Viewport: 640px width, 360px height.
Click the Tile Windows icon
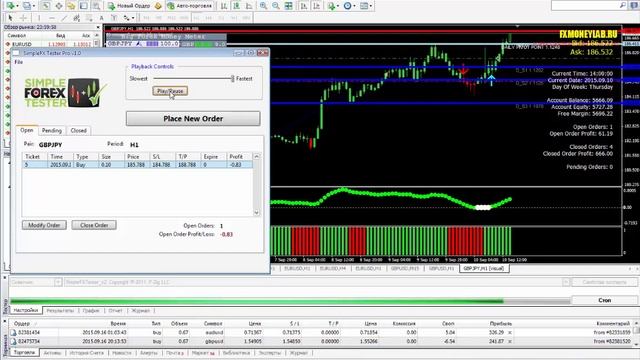click(289, 6)
